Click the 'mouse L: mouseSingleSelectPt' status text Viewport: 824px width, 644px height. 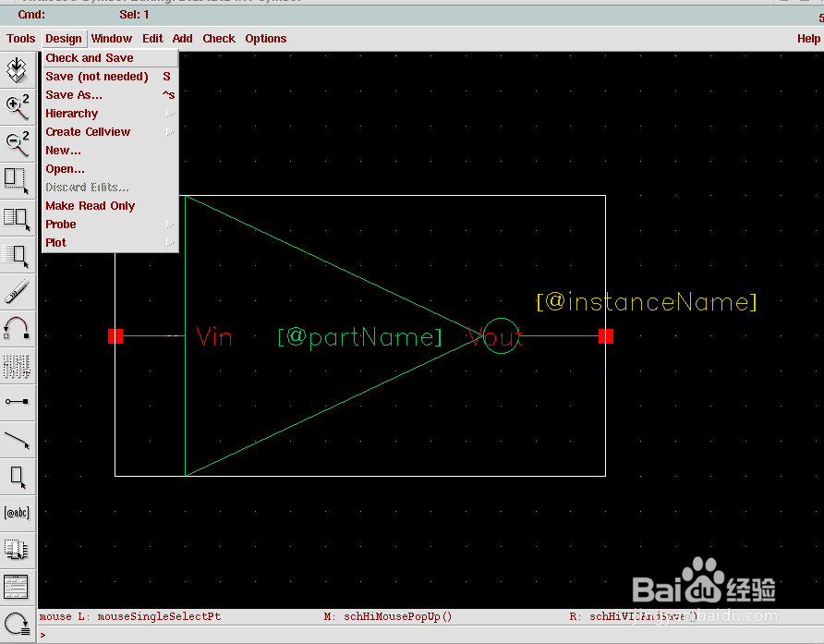130,616
